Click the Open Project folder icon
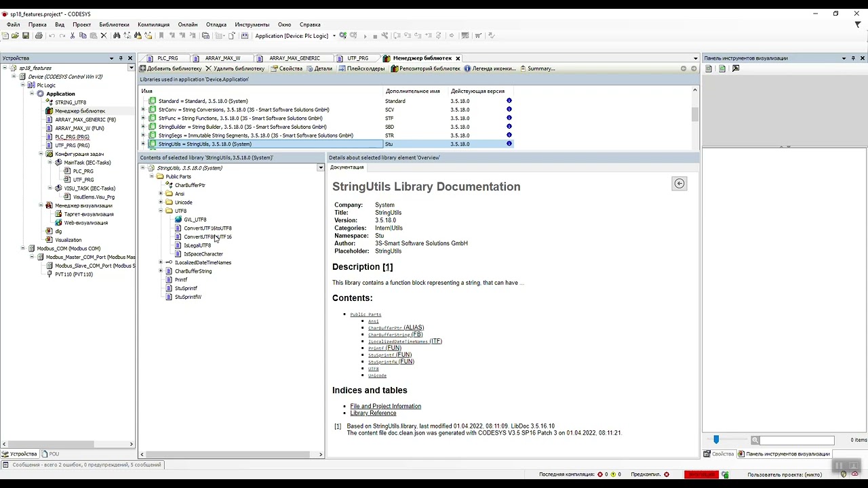This screenshot has height=488, width=868. click(15, 36)
